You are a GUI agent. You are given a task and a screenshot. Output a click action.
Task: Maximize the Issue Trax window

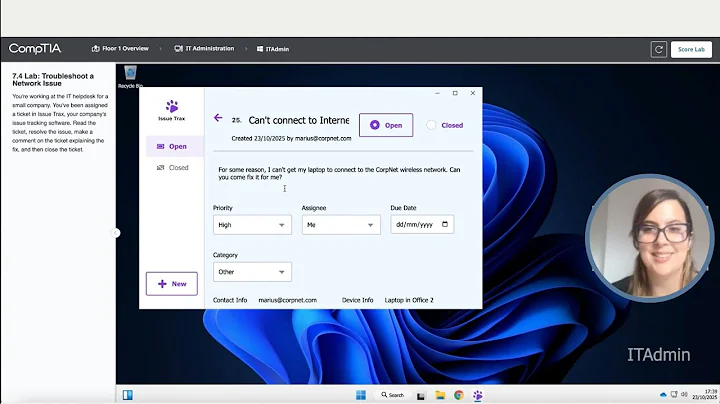[455, 93]
